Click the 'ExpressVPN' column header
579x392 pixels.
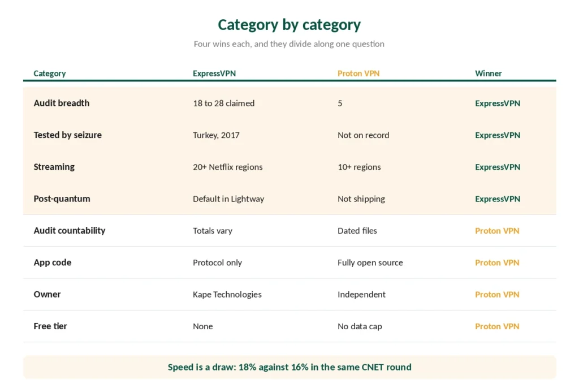214,73
